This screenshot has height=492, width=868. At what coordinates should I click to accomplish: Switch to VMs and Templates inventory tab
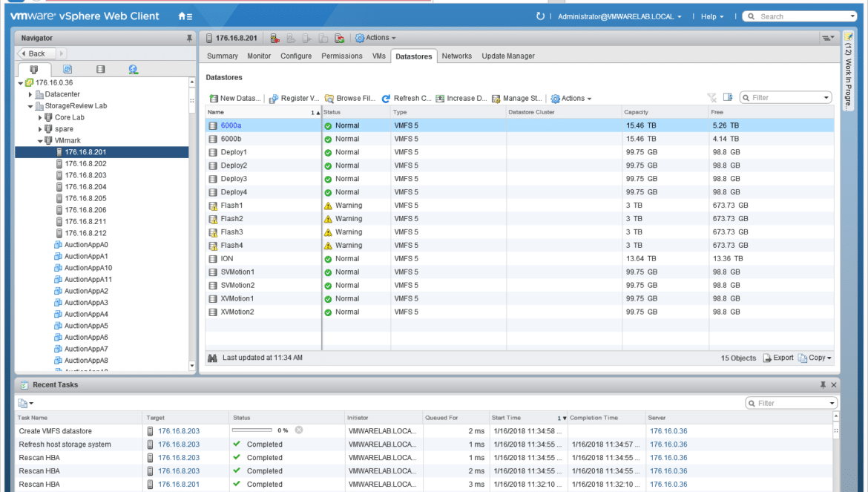pos(68,69)
